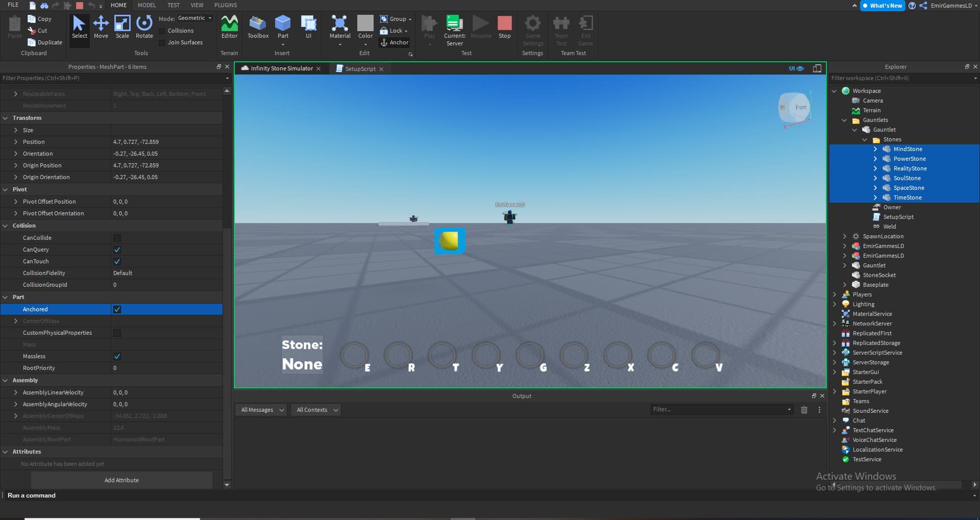Screen dimensions: 980x520
Task: Expand the Position property
Action: (16, 142)
